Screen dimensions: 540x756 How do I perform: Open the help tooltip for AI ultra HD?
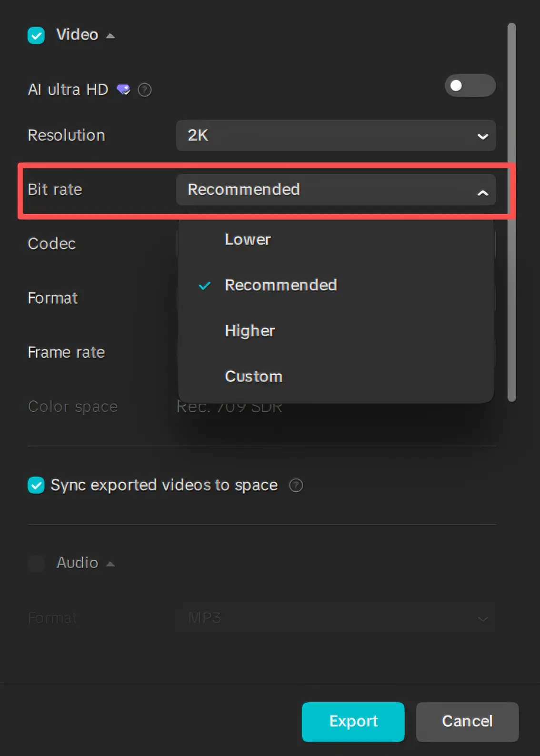[144, 90]
